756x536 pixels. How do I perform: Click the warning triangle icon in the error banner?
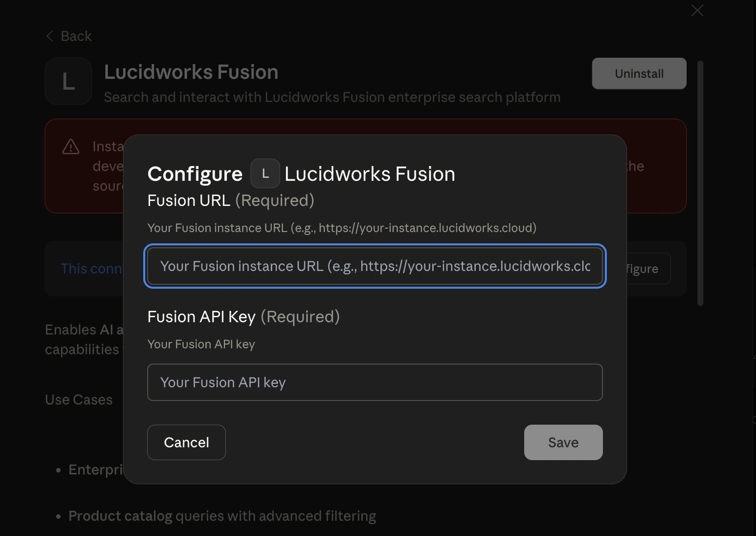pos(70,146)
